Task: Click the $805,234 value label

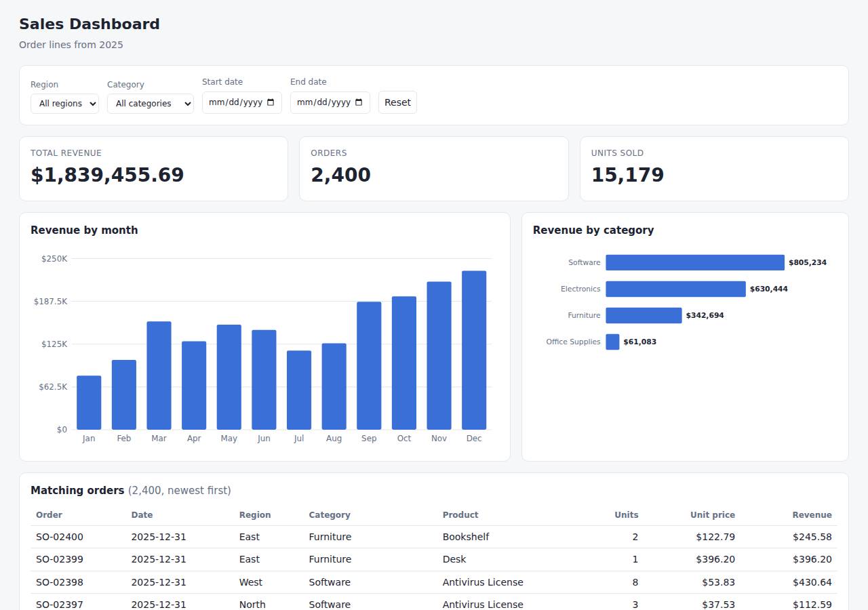Action: [808, 262]
